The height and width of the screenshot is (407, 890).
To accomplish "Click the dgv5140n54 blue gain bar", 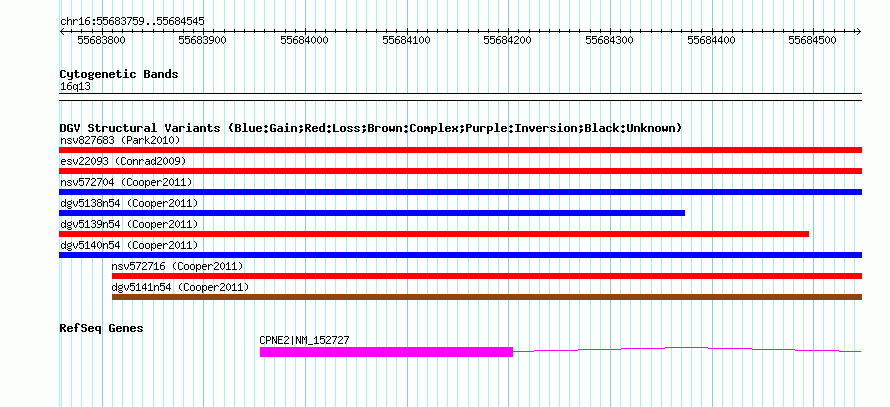I will [x=460, y=255].
